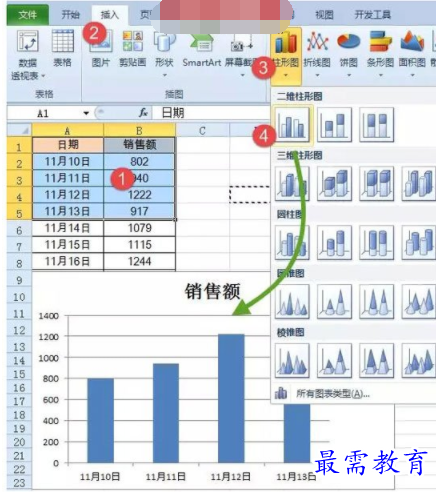Expand the Line chart dropdown arrow
The width and height of the screenshot is (436, 494).
[317, 75]
